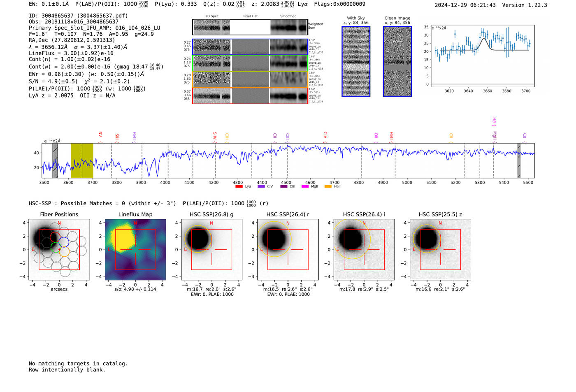
Task: Click the green fiber circle in Fiber Positions
Action: pos(56,247)
